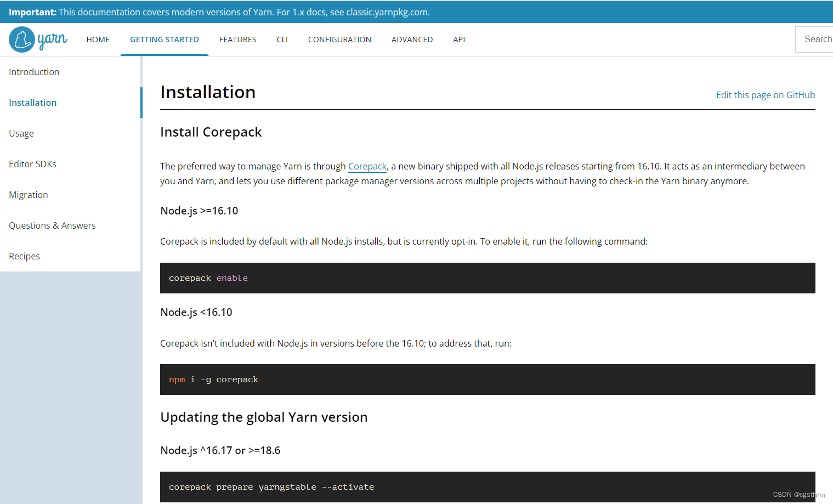
Task: Click the 'Node.js <16.10' subheading
Action: [x=196, y=312]
